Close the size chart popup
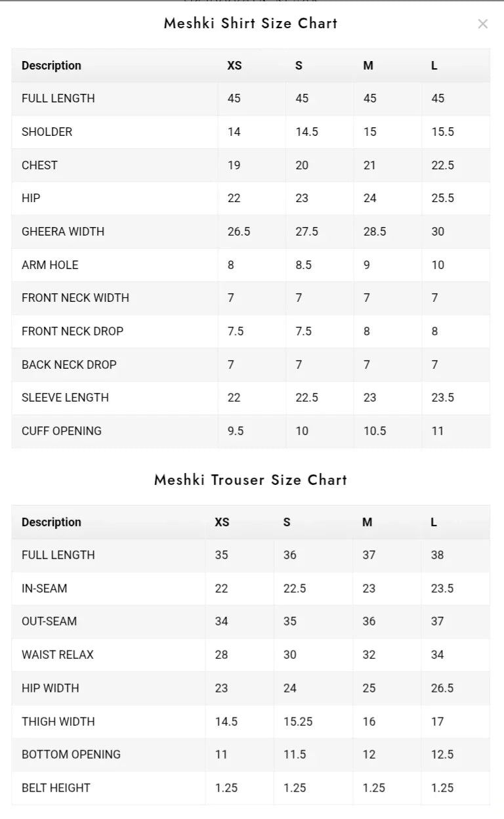Image resolution: width=504 pixels, height=819 pixels. pos(483,24)
